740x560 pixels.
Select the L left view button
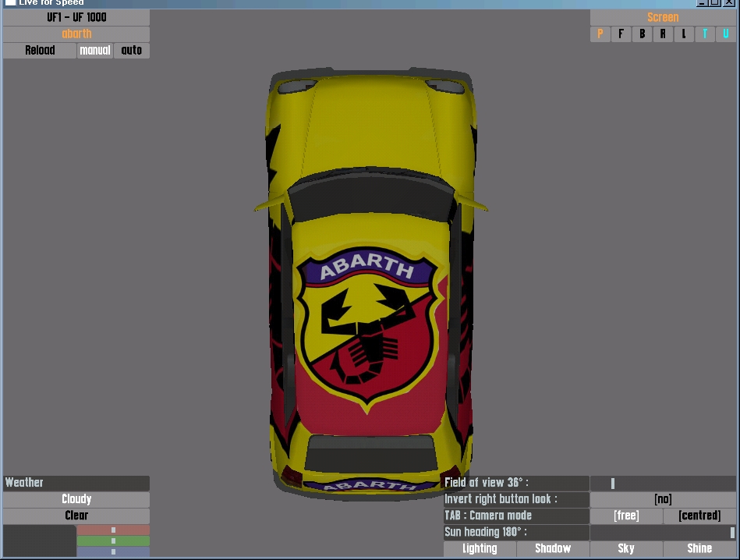(684, 34)
